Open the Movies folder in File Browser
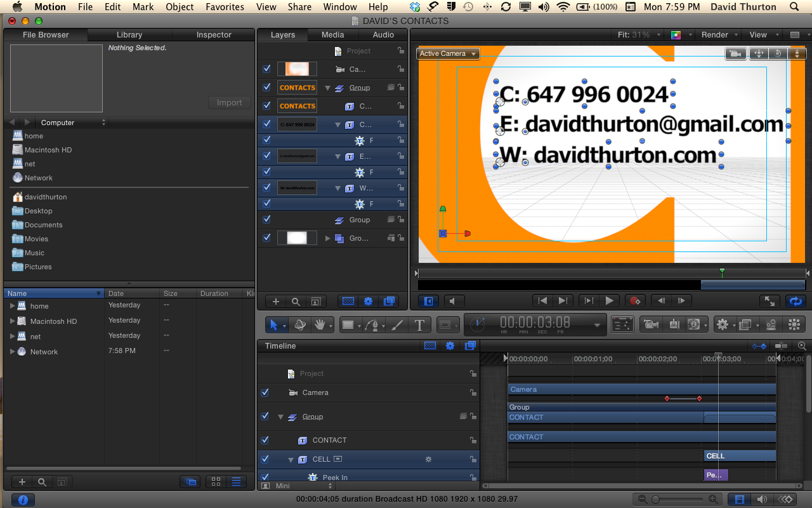 pyautogui.click(x=36, y=239)
